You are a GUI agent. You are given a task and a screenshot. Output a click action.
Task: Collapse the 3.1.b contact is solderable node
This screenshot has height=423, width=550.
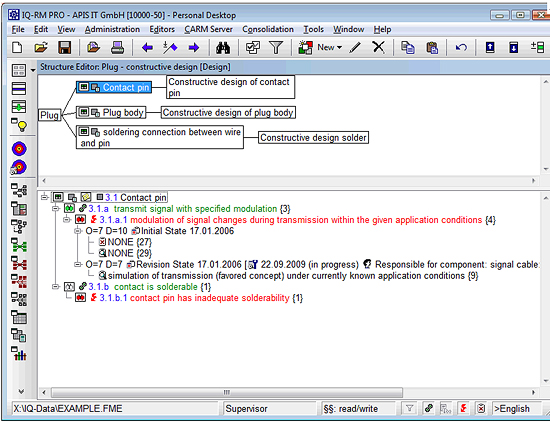(55, 287)
